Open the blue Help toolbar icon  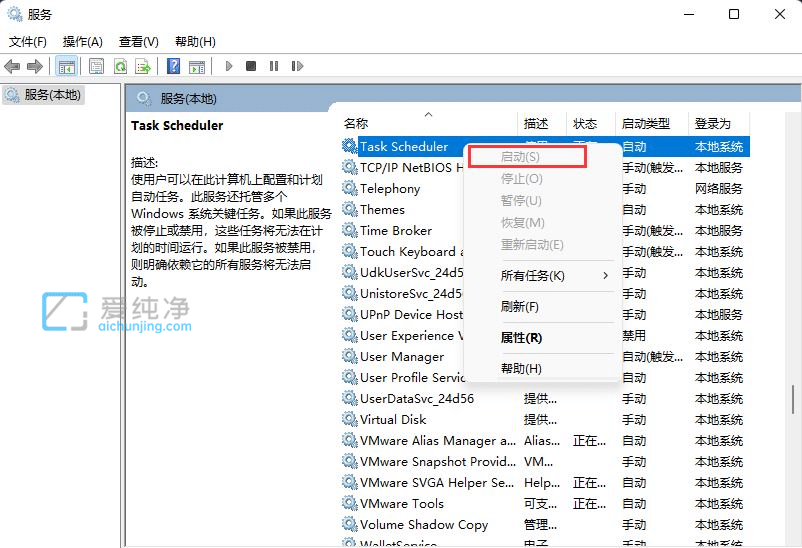tap(173, 66)
